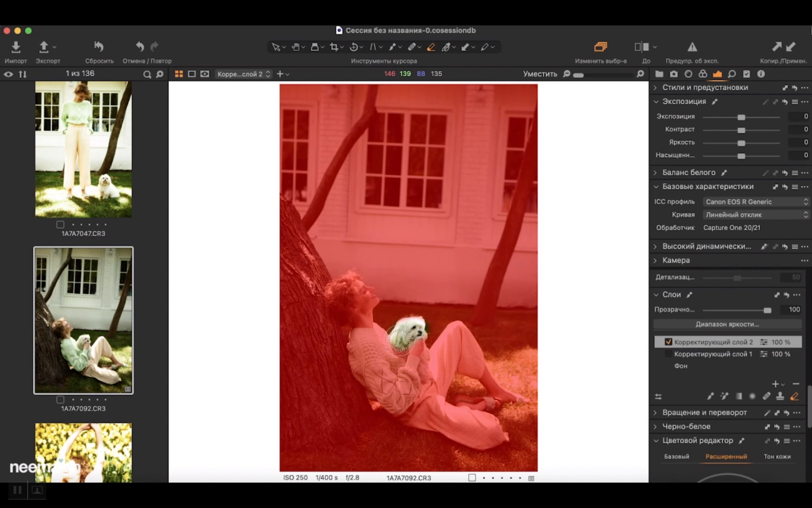This screenshot has height=508, width=812.
Task: Click the Edit Selected variants icon
Action: 601,47
